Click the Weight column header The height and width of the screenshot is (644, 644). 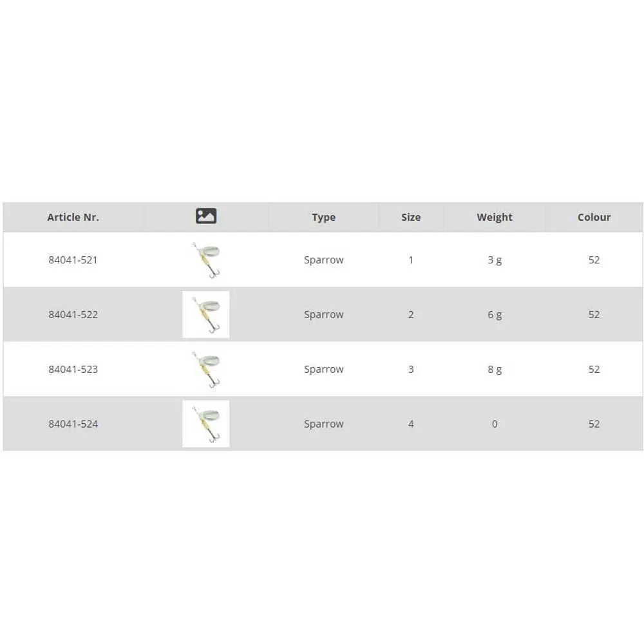click(x=495, y=217)
